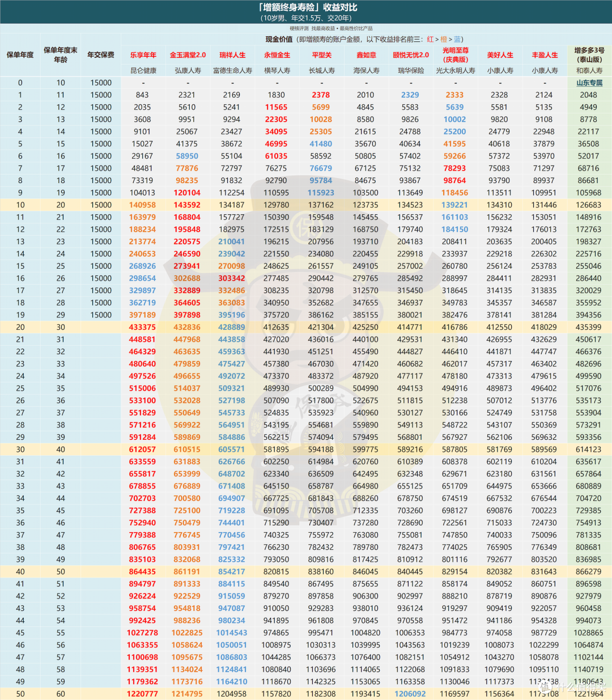Select the subtitle (10岁男、年交1.5万、交20年)
The width and height of the screenshot is (612, 700).
[x=307, y=18]
